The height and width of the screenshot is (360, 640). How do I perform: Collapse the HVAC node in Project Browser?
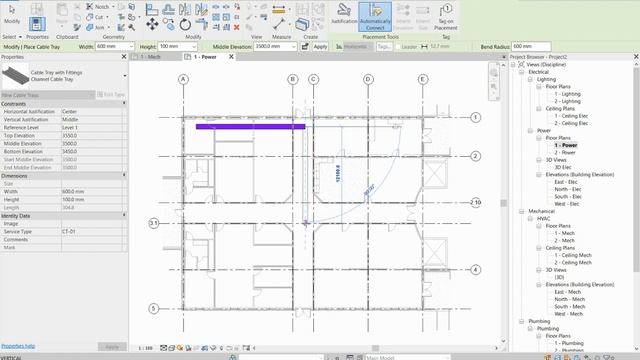(x=530, y=218)
